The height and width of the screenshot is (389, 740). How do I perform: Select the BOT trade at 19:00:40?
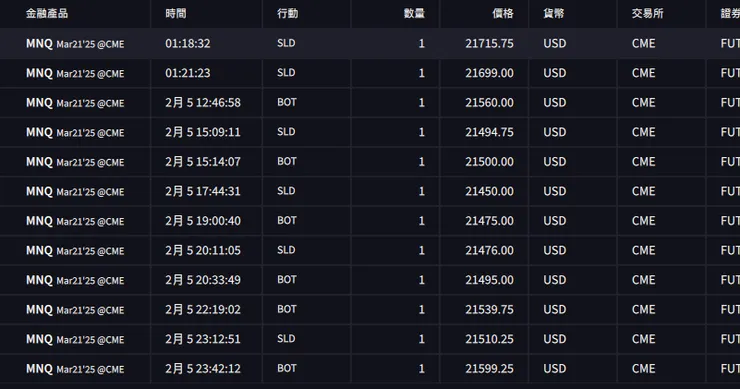coord(370,221)
